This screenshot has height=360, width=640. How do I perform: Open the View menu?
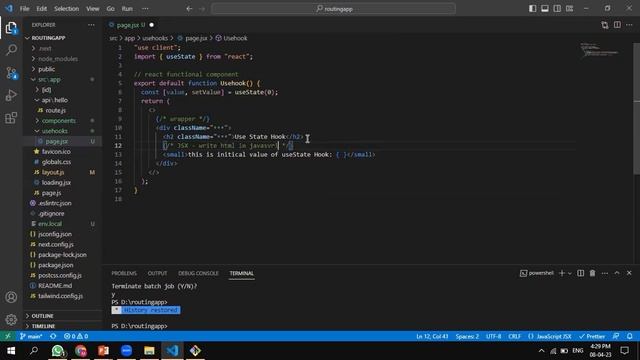[93, 9]
